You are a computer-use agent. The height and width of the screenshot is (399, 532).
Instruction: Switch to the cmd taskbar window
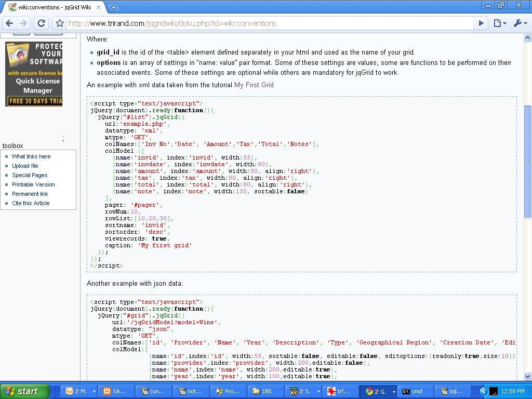point(416,391)
